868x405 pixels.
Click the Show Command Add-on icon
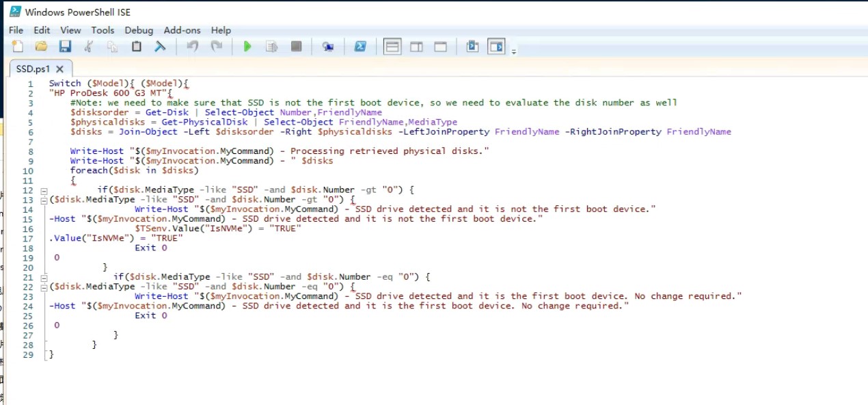pos(496,47)
